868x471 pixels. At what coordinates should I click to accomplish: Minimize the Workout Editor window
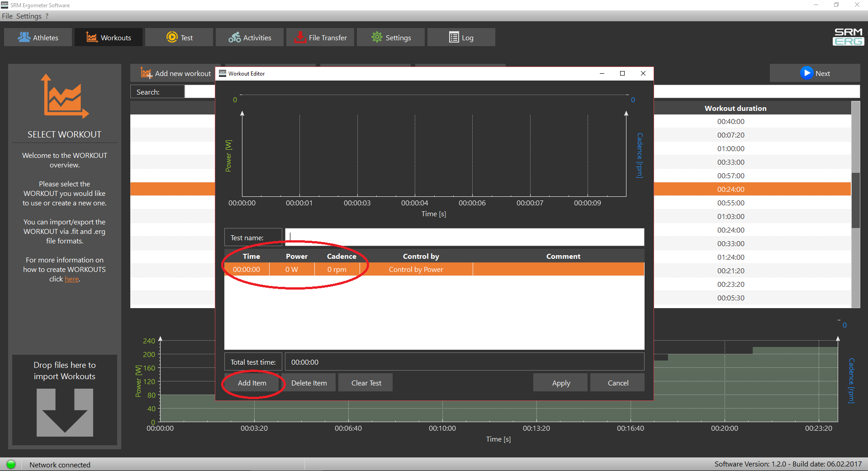(602, 73)
